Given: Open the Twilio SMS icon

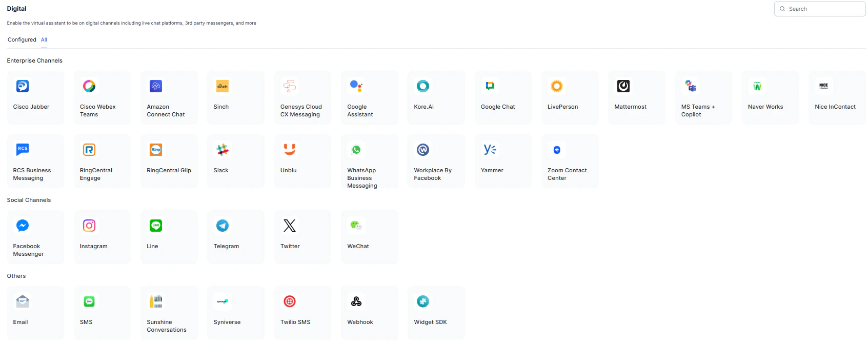Looking at the screenshot, I should tap(290, 301).
